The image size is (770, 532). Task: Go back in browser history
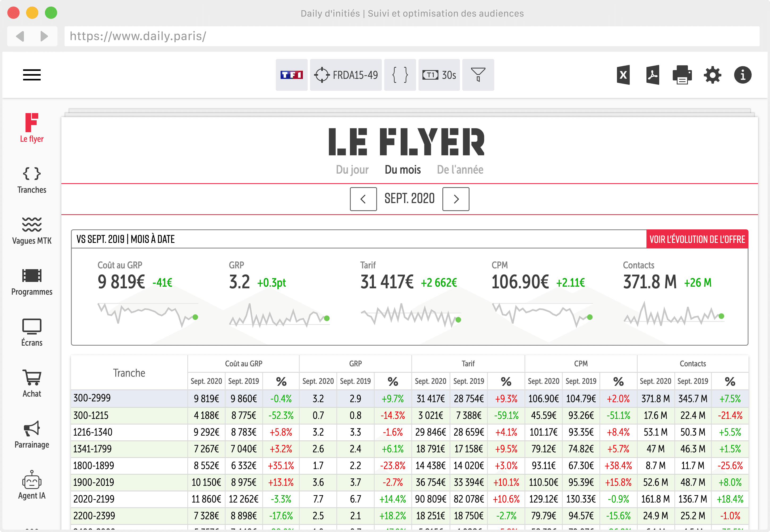coord(20,36)
